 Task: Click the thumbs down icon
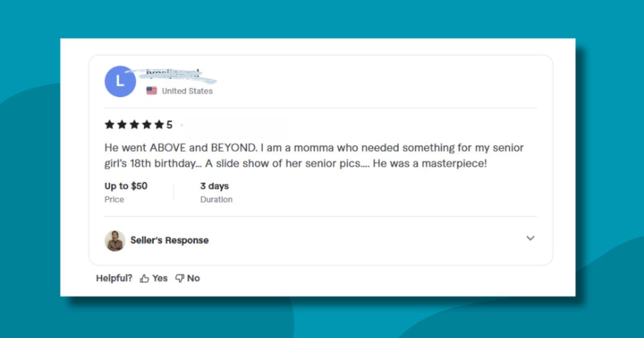[180, 278]
